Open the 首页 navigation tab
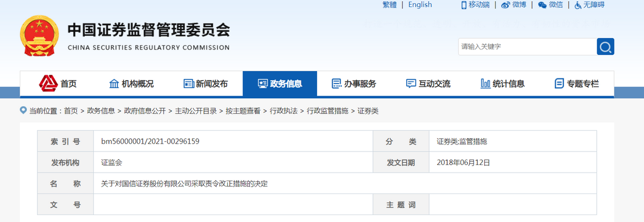This screenshot has width=644, height=222. [57, 84]
